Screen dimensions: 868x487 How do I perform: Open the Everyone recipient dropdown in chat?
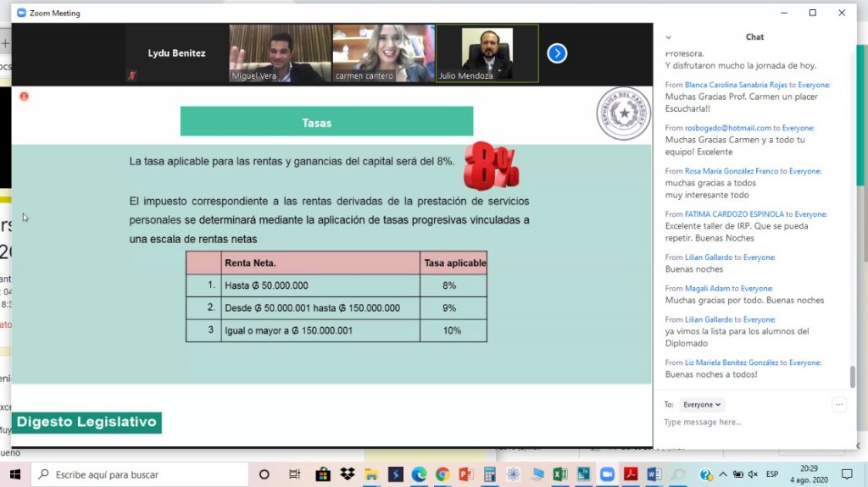click(703, 405)
